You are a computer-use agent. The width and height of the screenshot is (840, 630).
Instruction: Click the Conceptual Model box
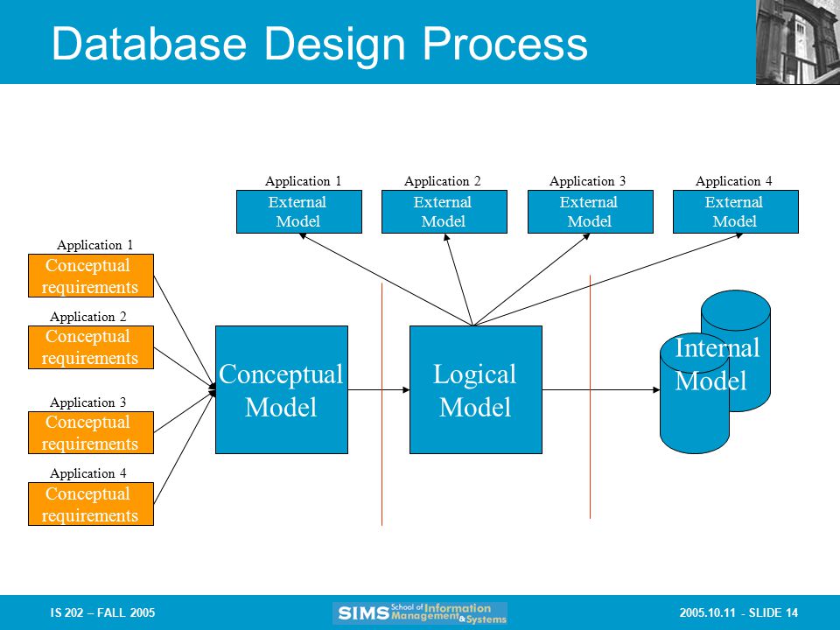point(282,389)
